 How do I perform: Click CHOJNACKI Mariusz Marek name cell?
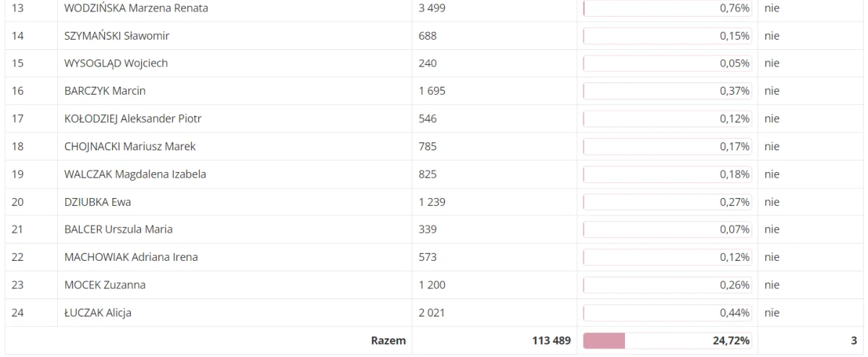point(235,147)
